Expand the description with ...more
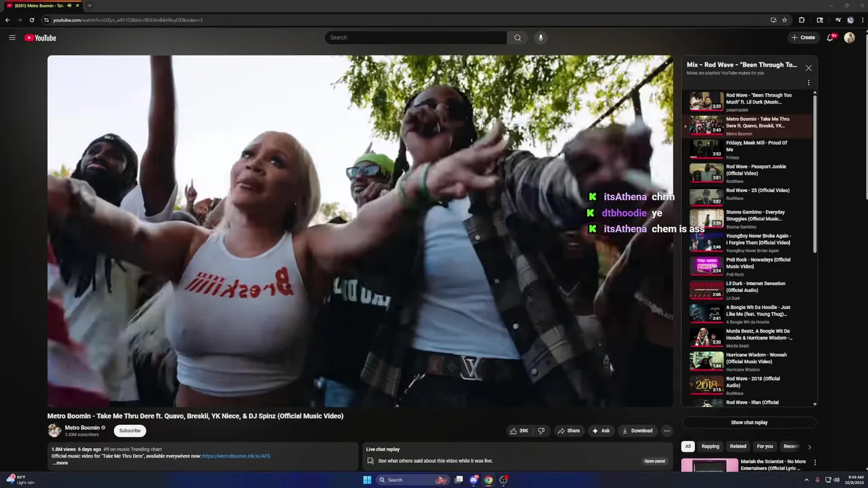The width and height of the screenshot is (868, 488). pyautogui.click(x=60, y=463)
